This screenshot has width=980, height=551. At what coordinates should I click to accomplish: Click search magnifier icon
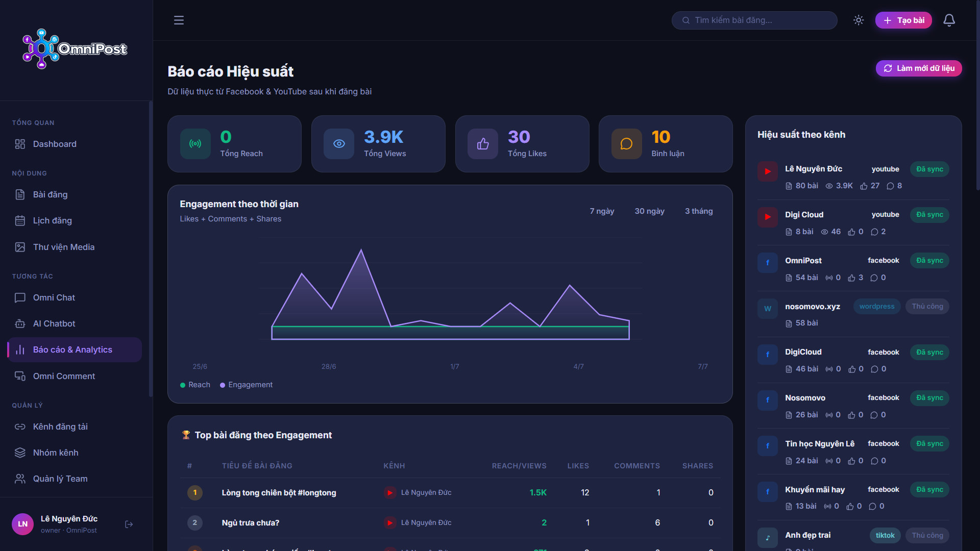[686, 20]
